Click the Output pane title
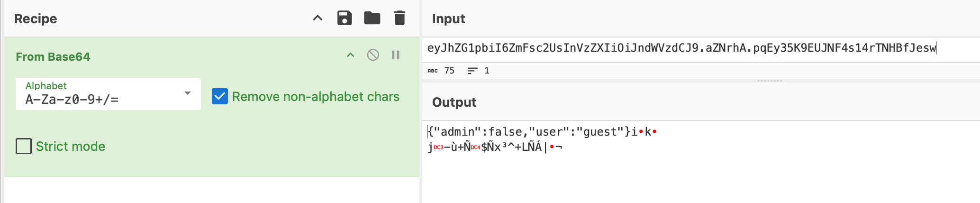 pos(454,102)
